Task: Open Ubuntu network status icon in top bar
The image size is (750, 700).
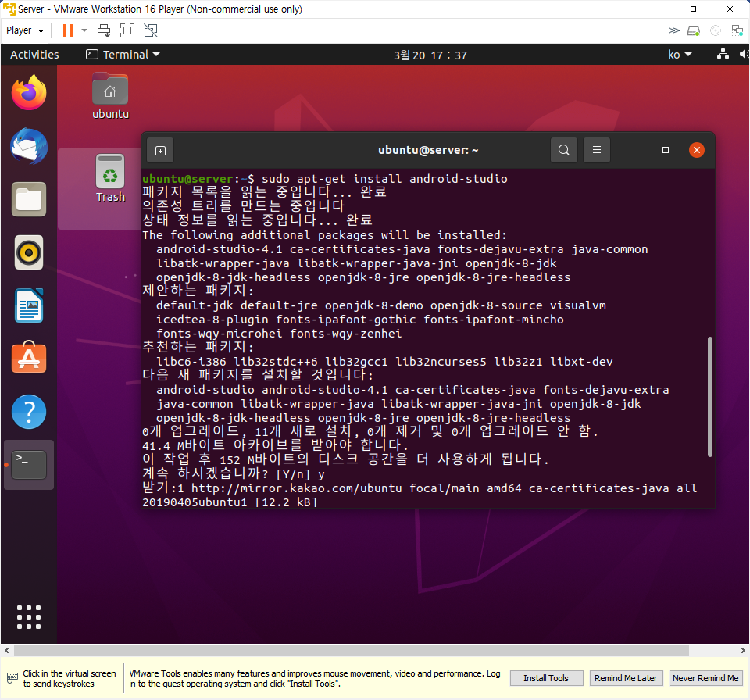Action: click(x=723, y=54)
